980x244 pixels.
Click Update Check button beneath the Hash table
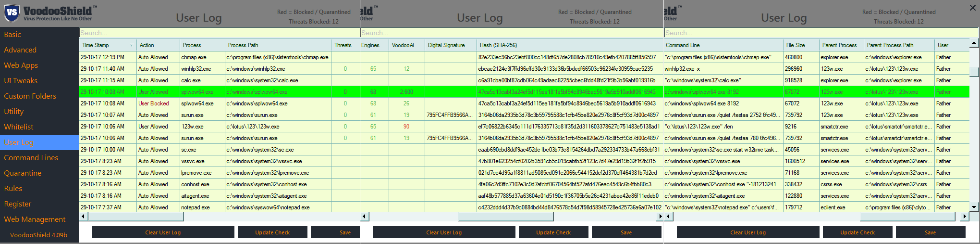[553, 232]
